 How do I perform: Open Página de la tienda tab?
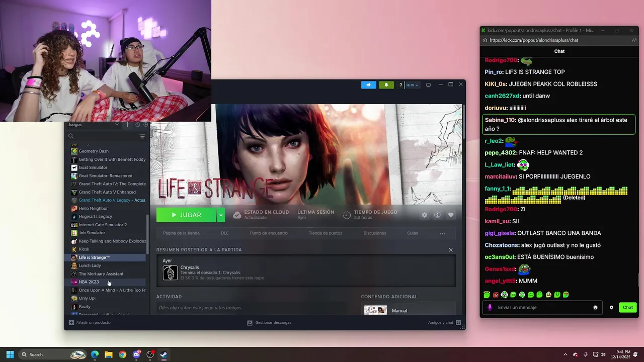coord(181,233)
